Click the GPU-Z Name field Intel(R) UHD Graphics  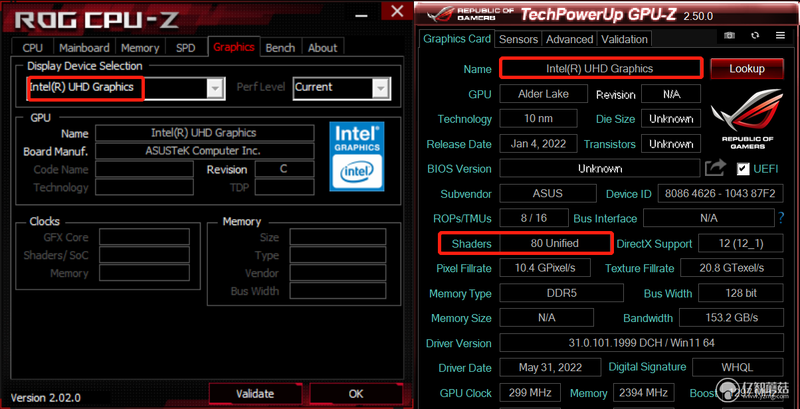(600, 68)
